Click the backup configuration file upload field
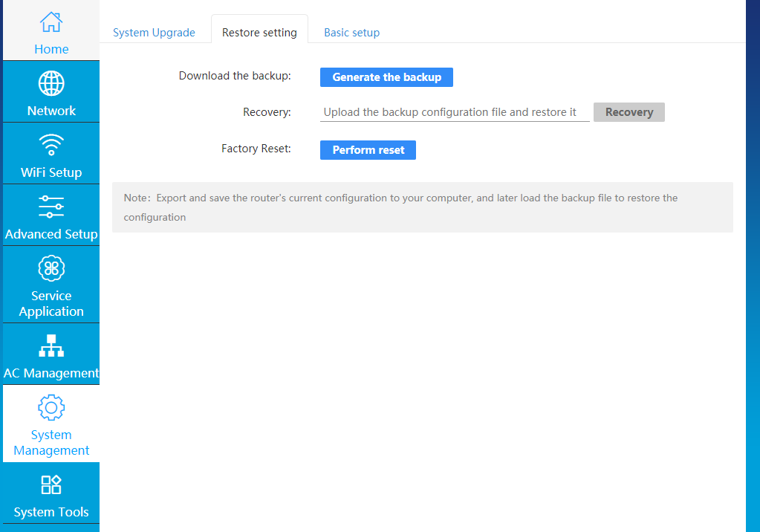The height and width of the screenshot is (532, 760). (x=455, y=112)
